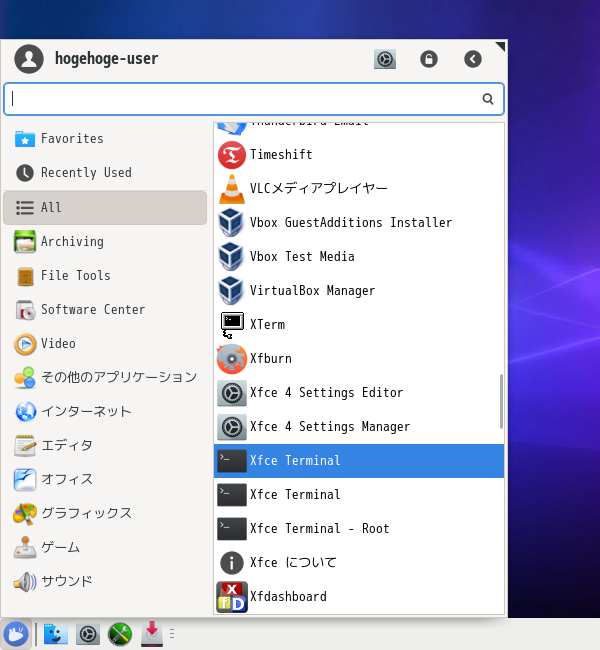Launch the non-highlighted Xfce Terminal entry
Screen dimensions: 600x650
pos(359,495)
